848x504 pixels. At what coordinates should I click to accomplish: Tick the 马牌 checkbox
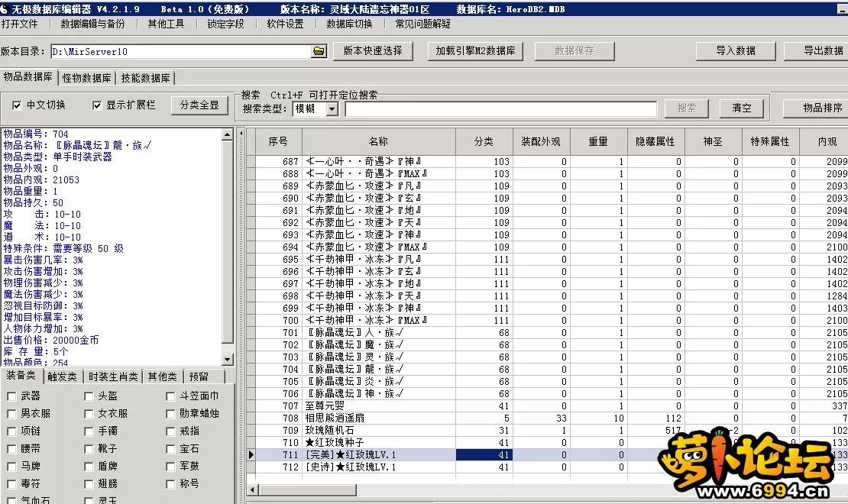11,466
